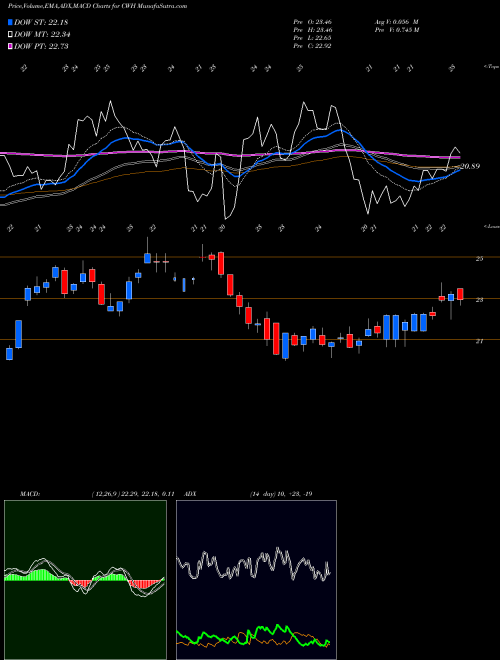Click the 23 price axis label
Screen dimensions: 500x660
click(479, 300)
